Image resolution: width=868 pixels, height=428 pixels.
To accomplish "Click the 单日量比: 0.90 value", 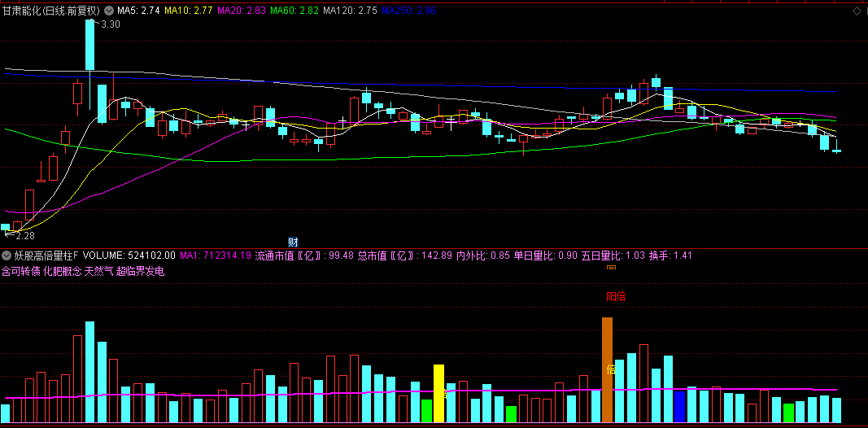I will pos(545,255).
